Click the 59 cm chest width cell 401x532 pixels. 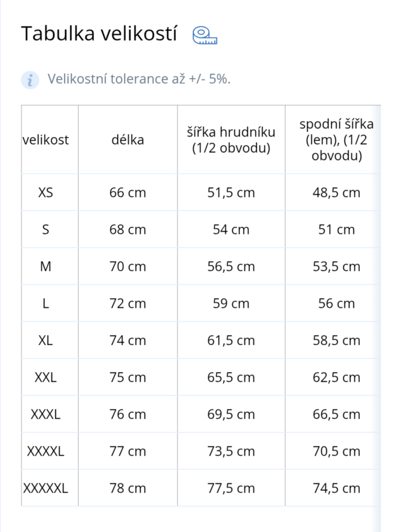[231, 304]
